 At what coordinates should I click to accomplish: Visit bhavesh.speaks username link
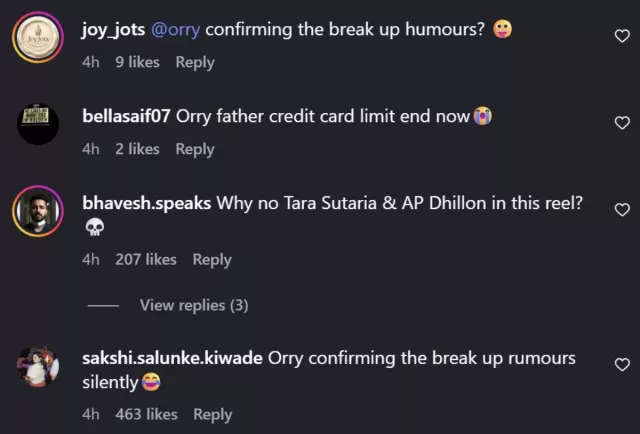[145, 203]
